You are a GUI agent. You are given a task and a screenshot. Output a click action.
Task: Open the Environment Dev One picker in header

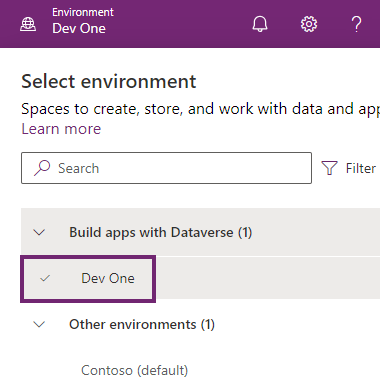[x=67, y=21]
